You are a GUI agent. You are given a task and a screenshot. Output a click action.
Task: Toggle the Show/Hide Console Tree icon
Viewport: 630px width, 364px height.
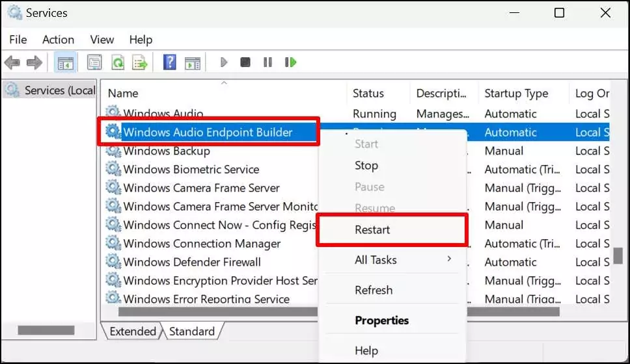[66, 62]
